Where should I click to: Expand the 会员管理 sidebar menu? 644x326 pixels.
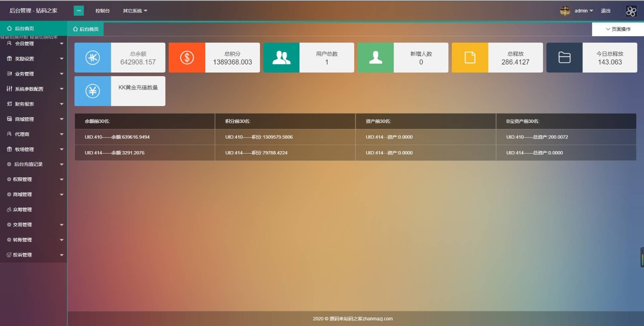point(33,44)
